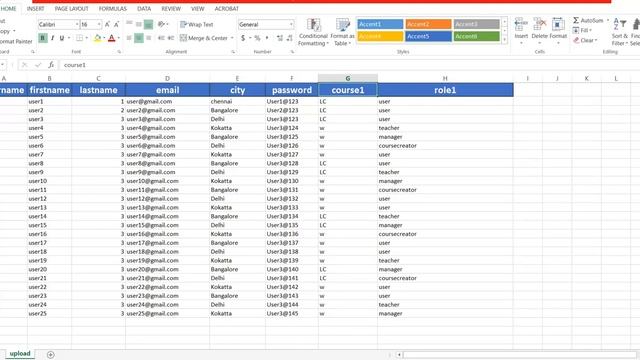Click Increase Decimal icon
This screenshot has height=360, width=640.
(x=280, y=38)
